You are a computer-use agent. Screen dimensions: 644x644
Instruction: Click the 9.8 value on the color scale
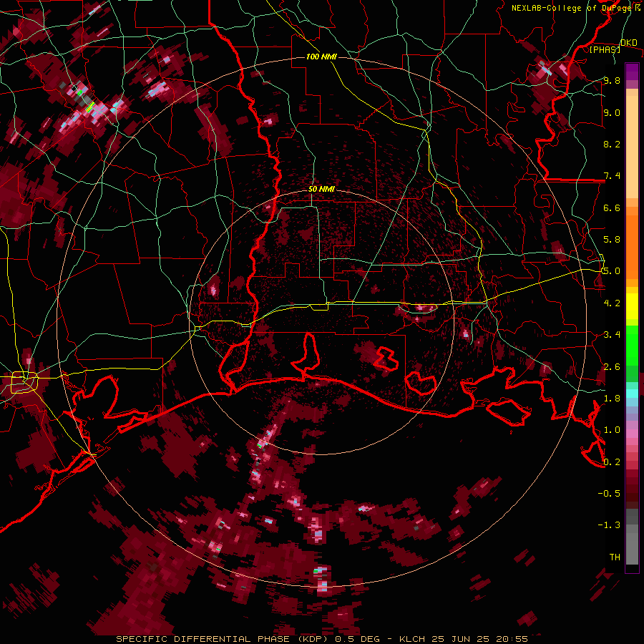612,80
